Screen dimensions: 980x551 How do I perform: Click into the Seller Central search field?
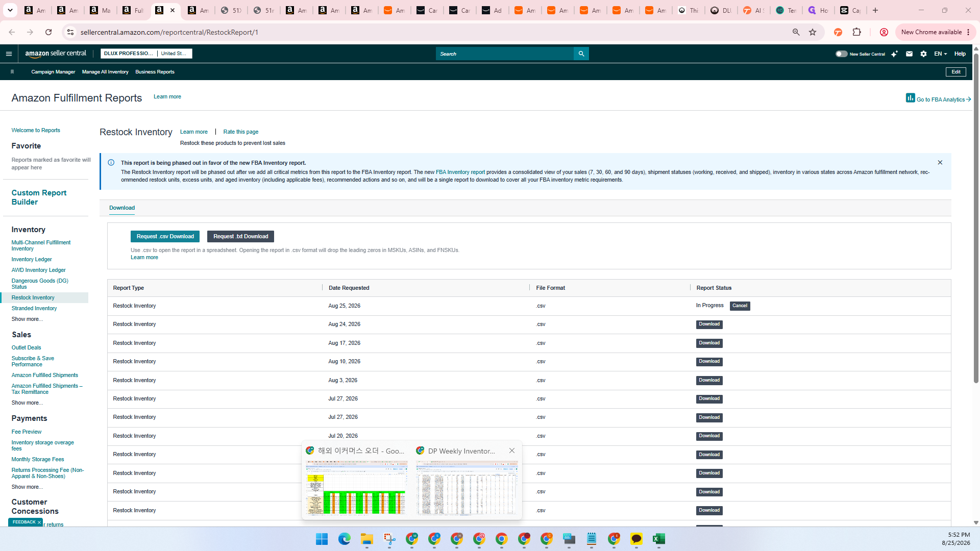(x=505, y=54)
